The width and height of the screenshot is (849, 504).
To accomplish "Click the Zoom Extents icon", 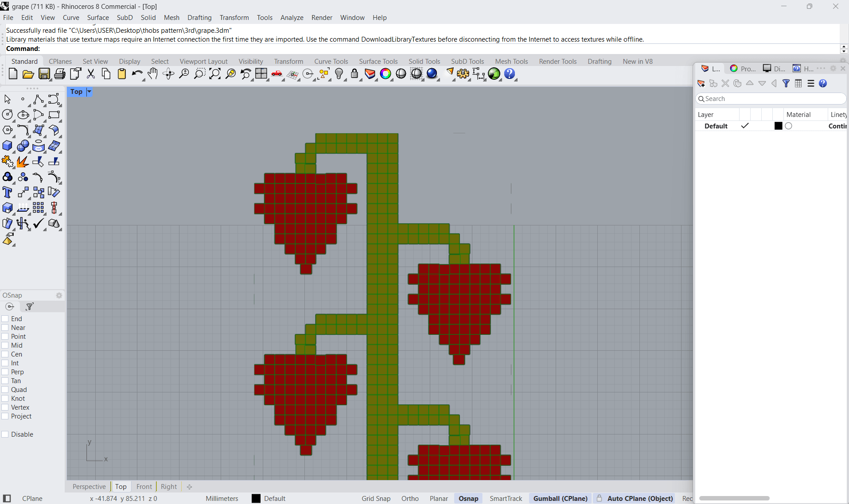I will (214, 74).
